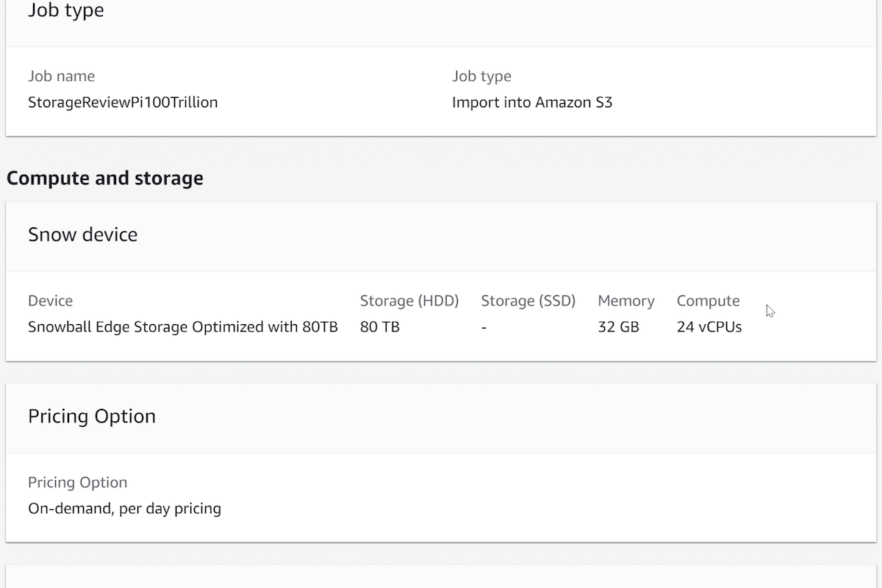Click the Snow device panel heading
The height and width of the screenshot is (588, 882).
[x=82, y=234]
